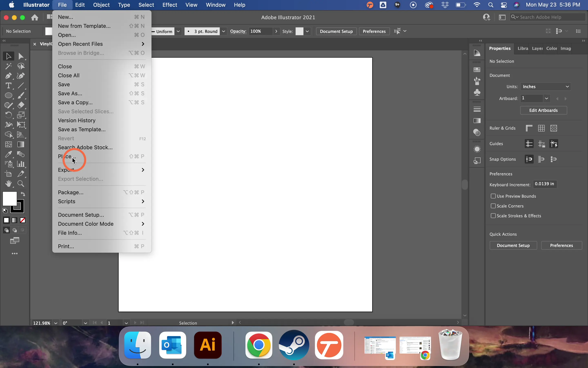Select the Pen tool
Screen dimensions: 588x368
[x=9, y=76]
